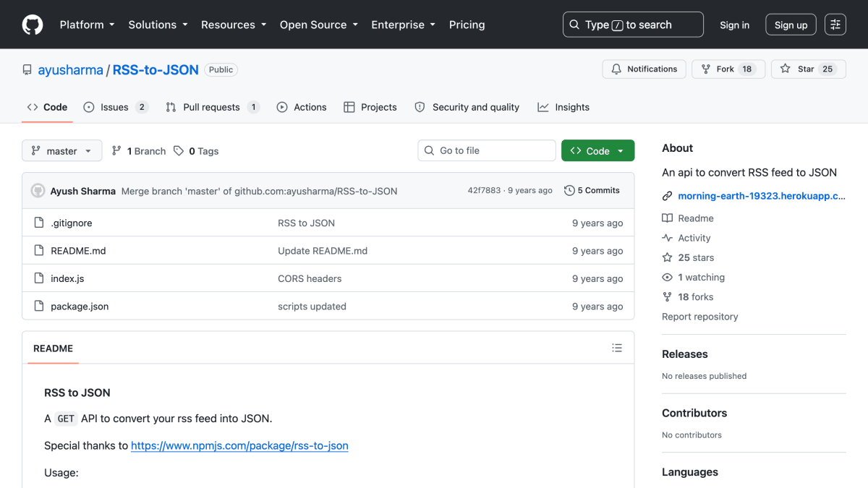868x488 pixels.
Task: Expand the Resources menu
Action: [234, 25]
